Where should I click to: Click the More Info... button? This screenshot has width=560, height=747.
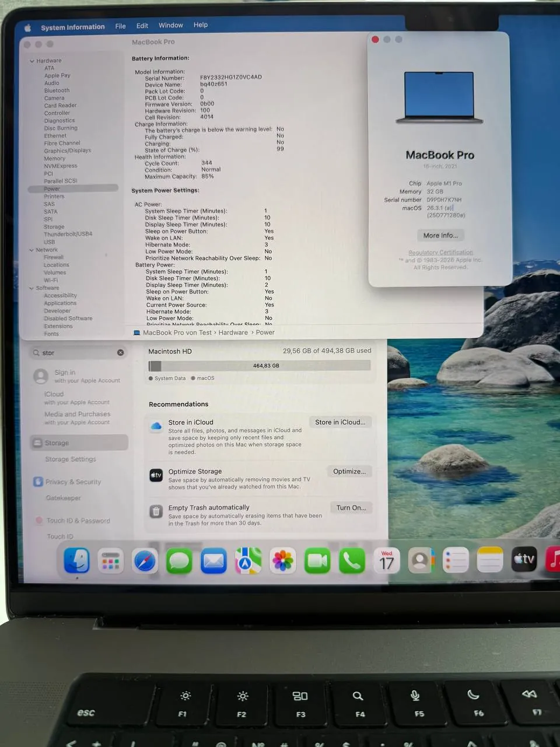click(x=440, y=235)
